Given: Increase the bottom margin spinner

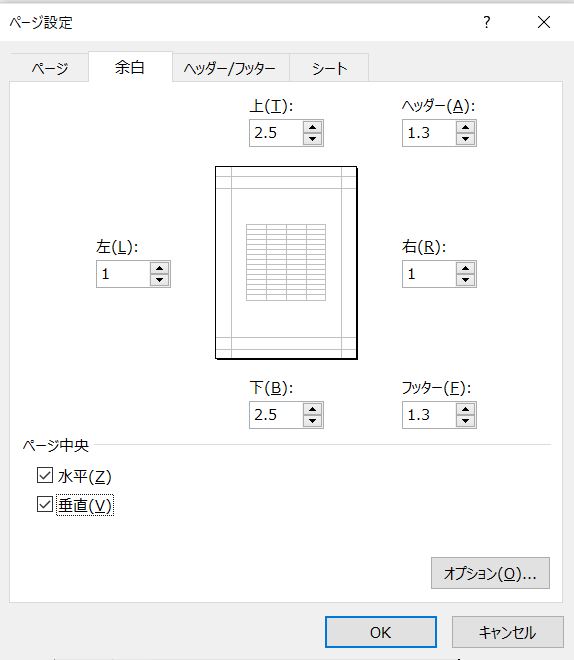Looking at the screenshot, I should tap(312, 410).
